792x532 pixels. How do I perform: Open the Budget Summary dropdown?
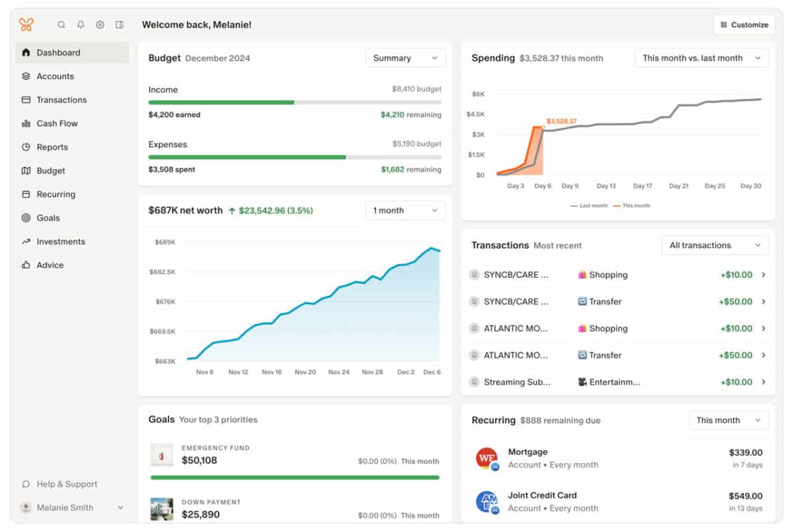coord(405,58)
